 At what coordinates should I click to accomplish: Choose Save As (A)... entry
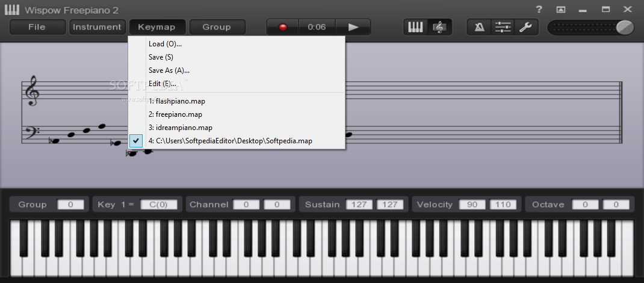point(237,70)
